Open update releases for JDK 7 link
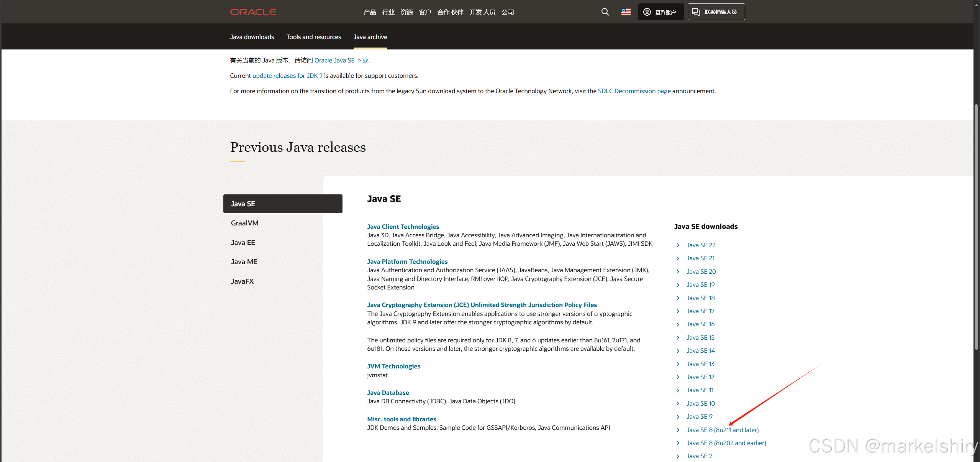 click(287, 76)
